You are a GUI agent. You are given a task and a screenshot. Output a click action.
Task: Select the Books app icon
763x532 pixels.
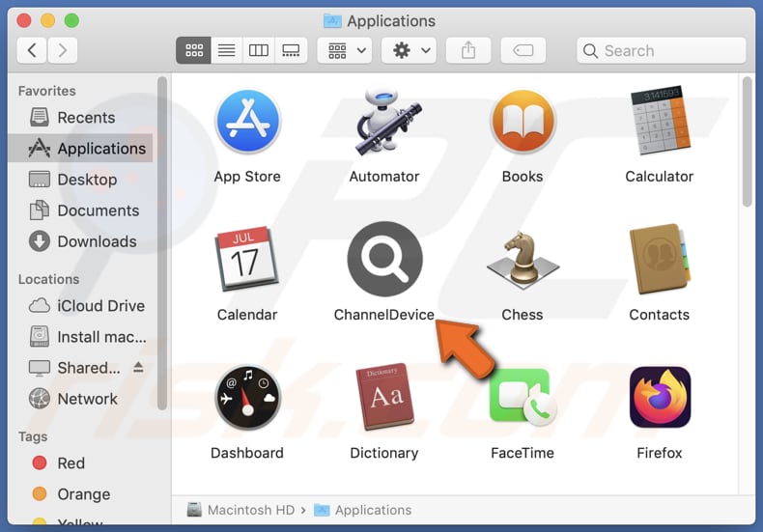[x=523, y=122]
